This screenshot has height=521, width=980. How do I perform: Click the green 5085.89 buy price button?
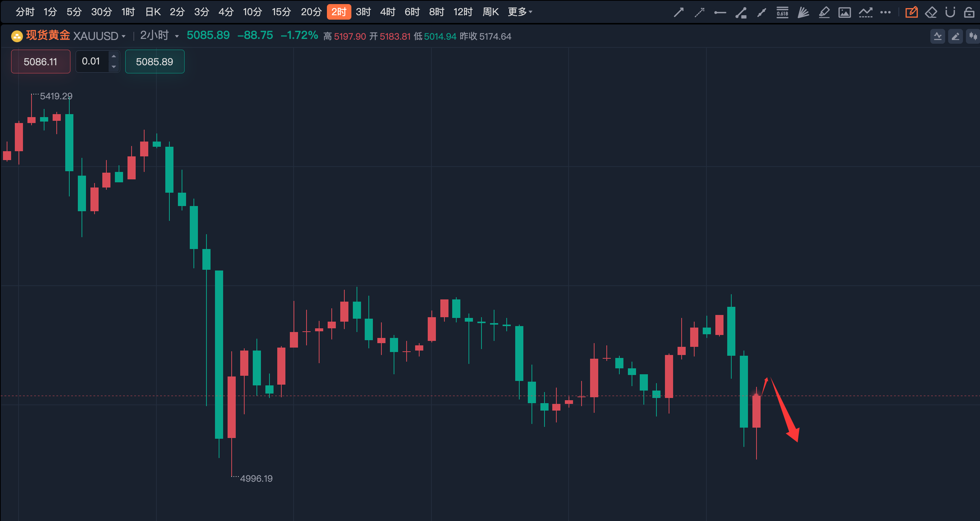155,62
